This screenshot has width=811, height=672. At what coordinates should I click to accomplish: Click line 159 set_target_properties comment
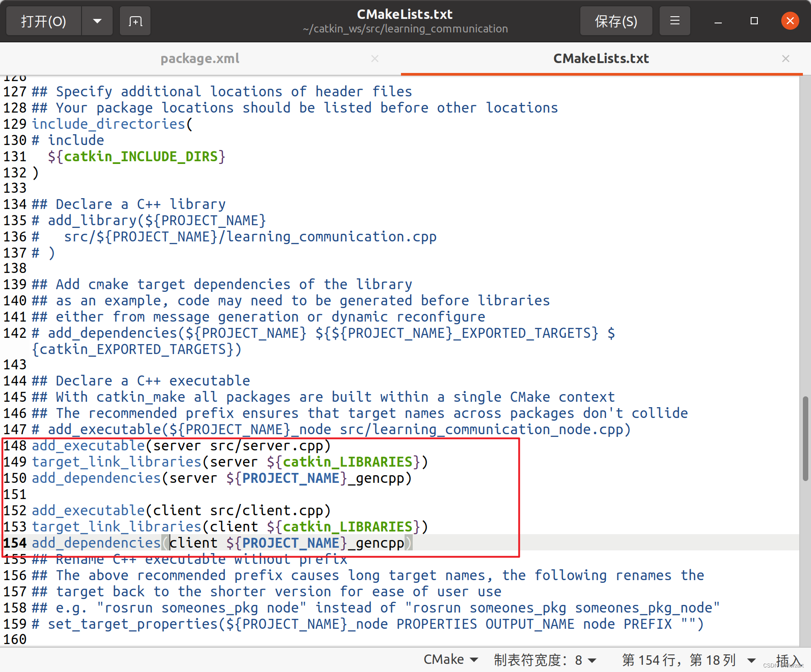(368, 624)
